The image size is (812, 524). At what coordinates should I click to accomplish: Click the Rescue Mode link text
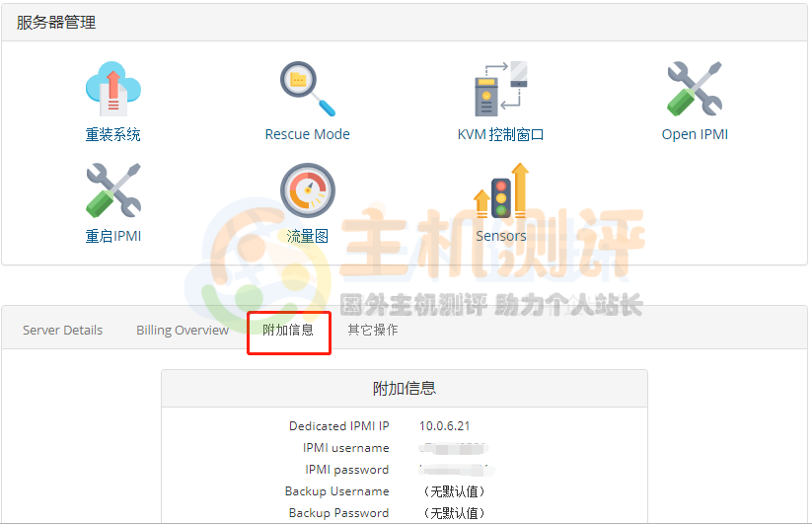click(308, 134)
